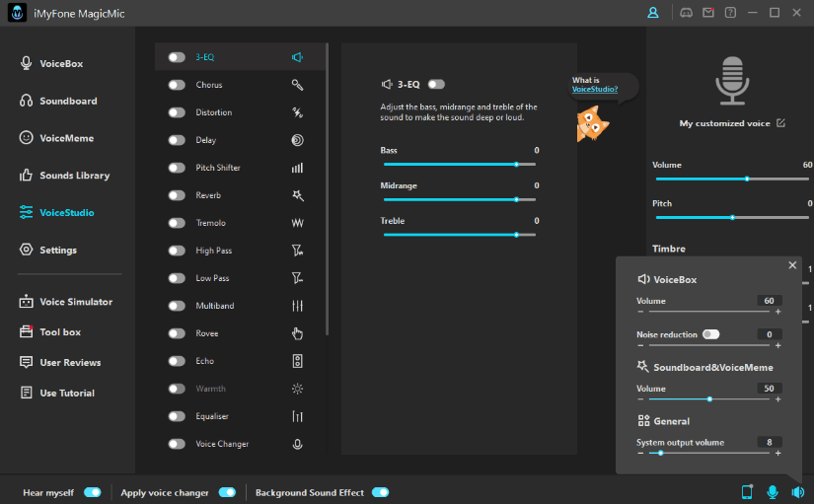The height and width of the screenshot is (504, 814).
Task: Open Settings from the sidebar
Action: click(x=47, y=250)
